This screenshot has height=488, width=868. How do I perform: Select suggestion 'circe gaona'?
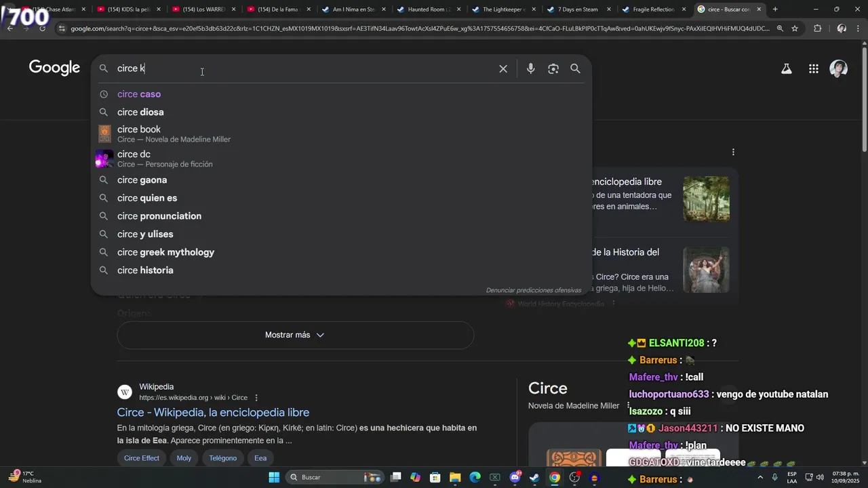coord(341,180)
